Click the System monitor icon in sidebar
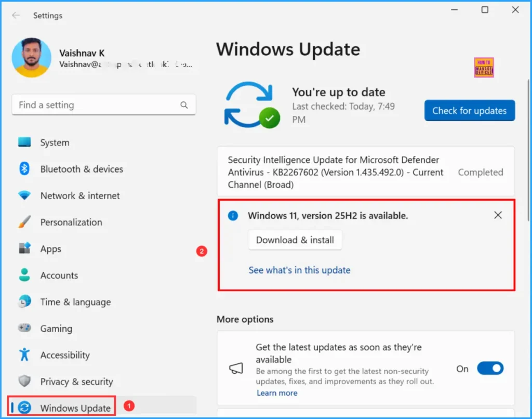Screen dimensions: 532x419 point(24,142)
